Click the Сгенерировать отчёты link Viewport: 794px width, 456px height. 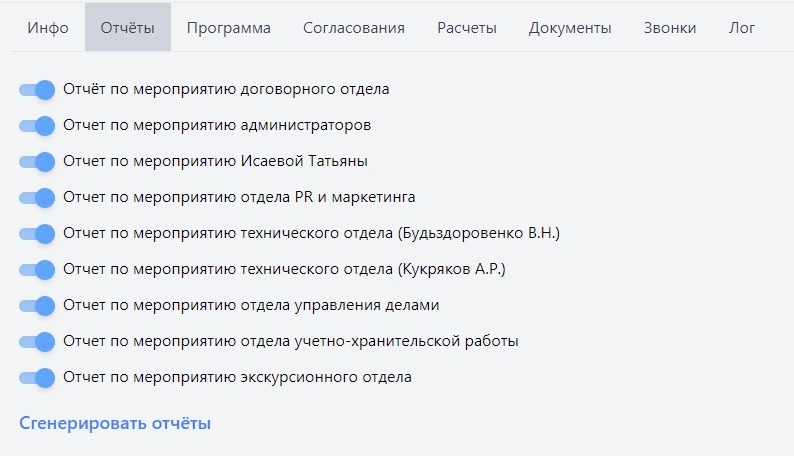[x=115, y=423]
